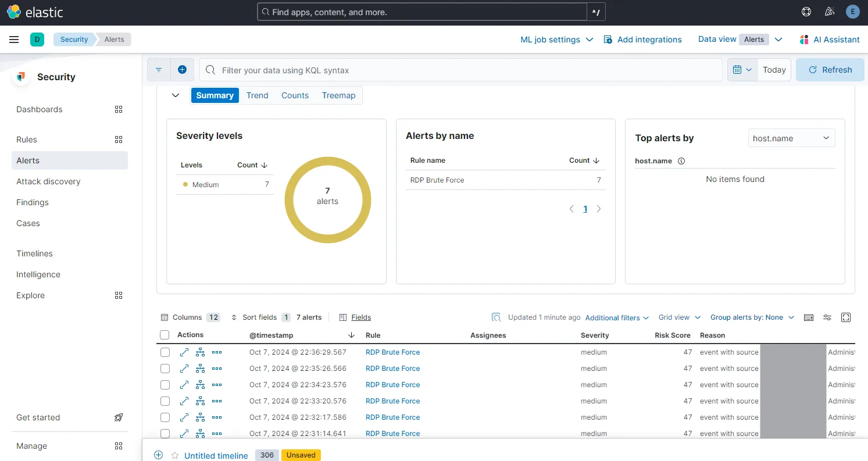Expand details of the first alert row
This screenshot has width=868, height=461.
tap(184, 352)
